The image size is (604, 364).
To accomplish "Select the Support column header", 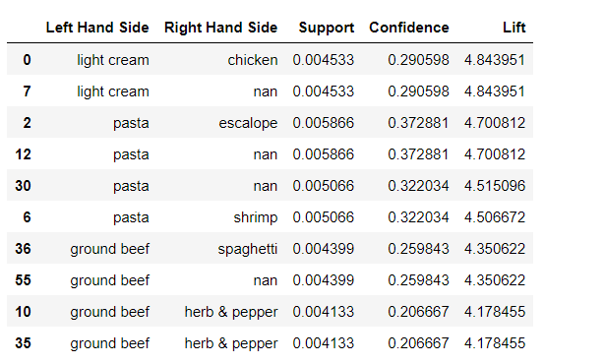I will click(x=327, y=28).
